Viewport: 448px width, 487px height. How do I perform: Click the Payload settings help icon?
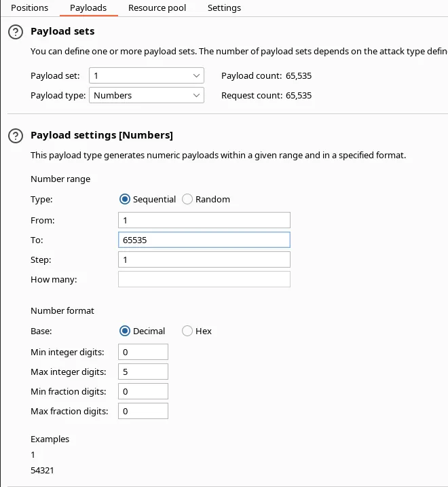coord(16,136)
